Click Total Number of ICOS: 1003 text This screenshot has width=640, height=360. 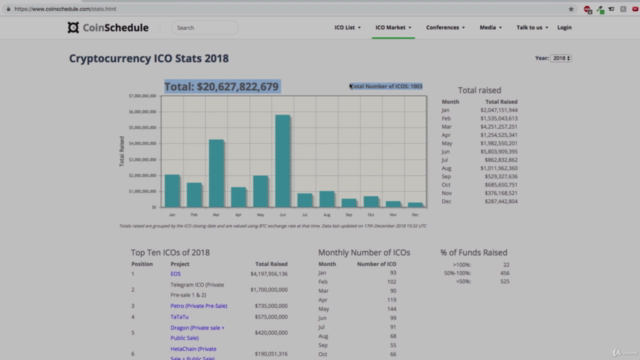click(386, 86)
